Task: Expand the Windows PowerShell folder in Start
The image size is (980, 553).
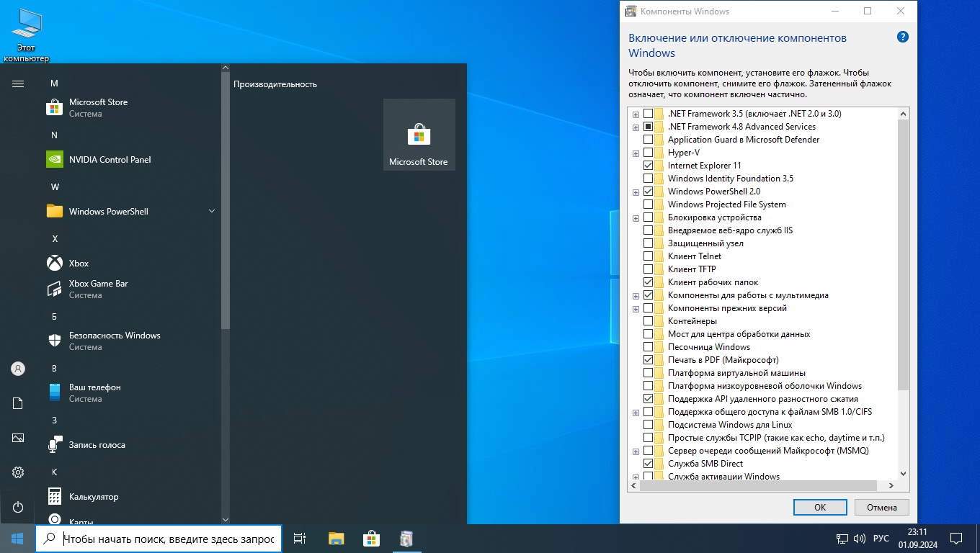Action: 212,212
